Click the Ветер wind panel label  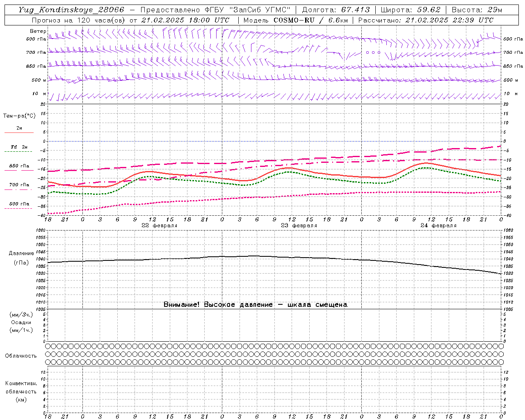click(x=38, y=31)
